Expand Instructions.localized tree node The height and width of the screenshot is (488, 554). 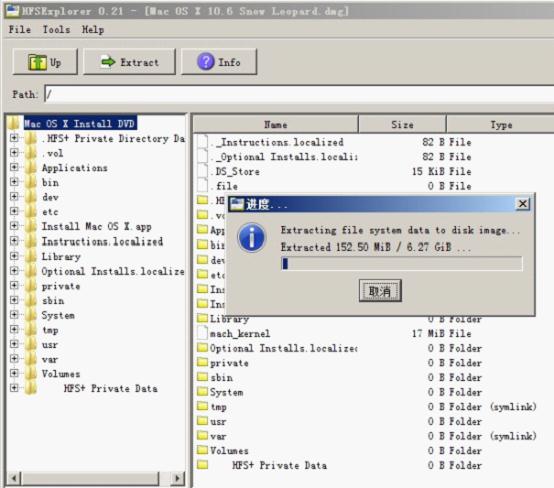(x=14, y=241)
